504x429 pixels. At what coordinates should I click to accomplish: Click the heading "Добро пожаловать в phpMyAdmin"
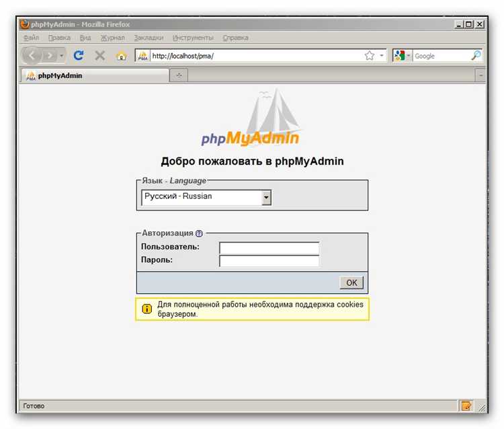click(x=252, y=161)
